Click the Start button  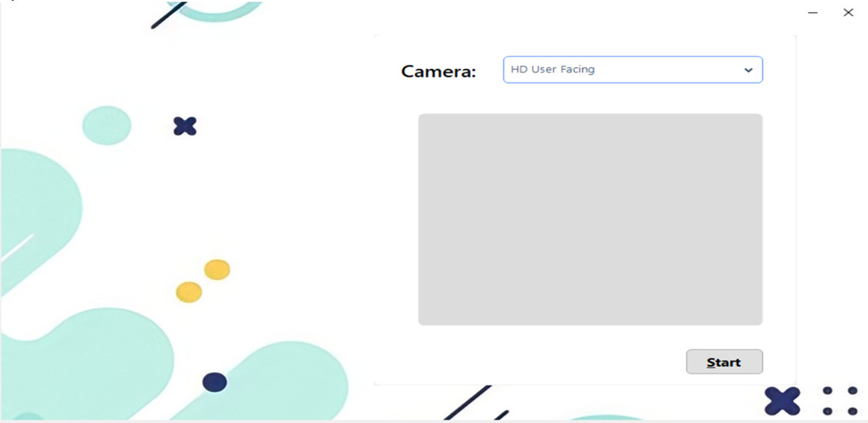point(724,362)
